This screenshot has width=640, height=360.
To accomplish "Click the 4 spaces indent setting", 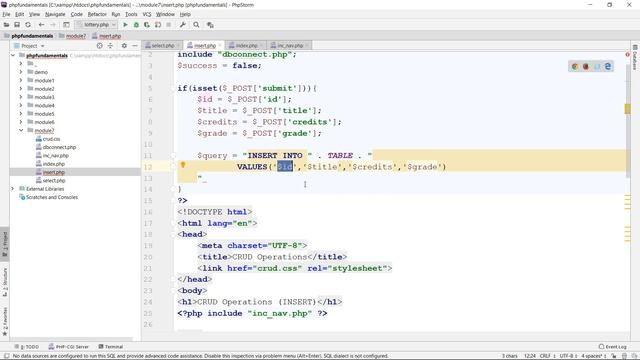I will (593, 356).
